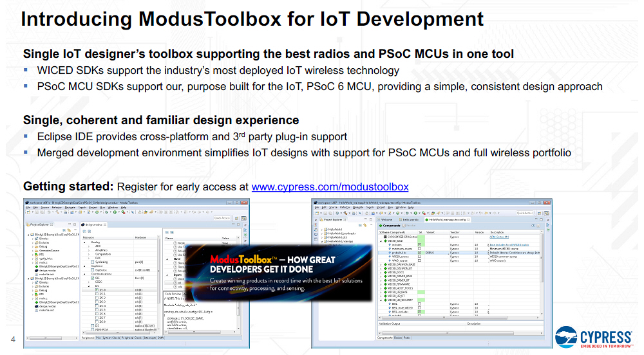
Task: Open ARM Cortex-M4 description link
Action: coord(500,237)
